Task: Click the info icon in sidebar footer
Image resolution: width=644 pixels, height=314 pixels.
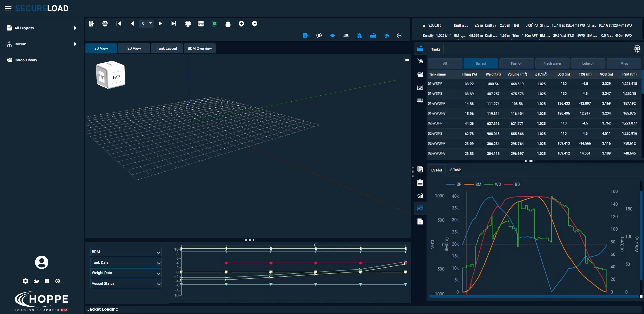Action: 47,281
